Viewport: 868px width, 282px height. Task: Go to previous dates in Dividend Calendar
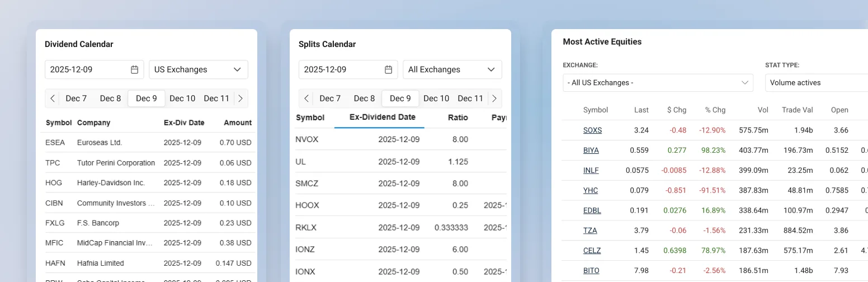(x=53, y=98)
